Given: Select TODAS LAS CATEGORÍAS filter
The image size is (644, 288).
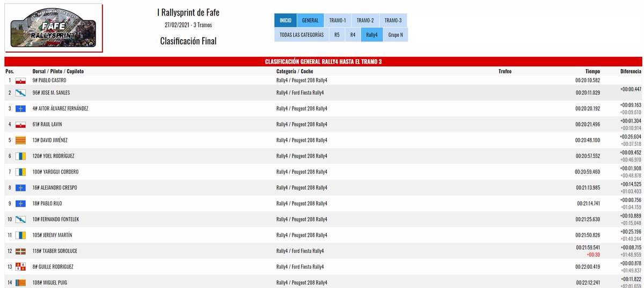Looking at the screenshot, I should tap(302, 35).
